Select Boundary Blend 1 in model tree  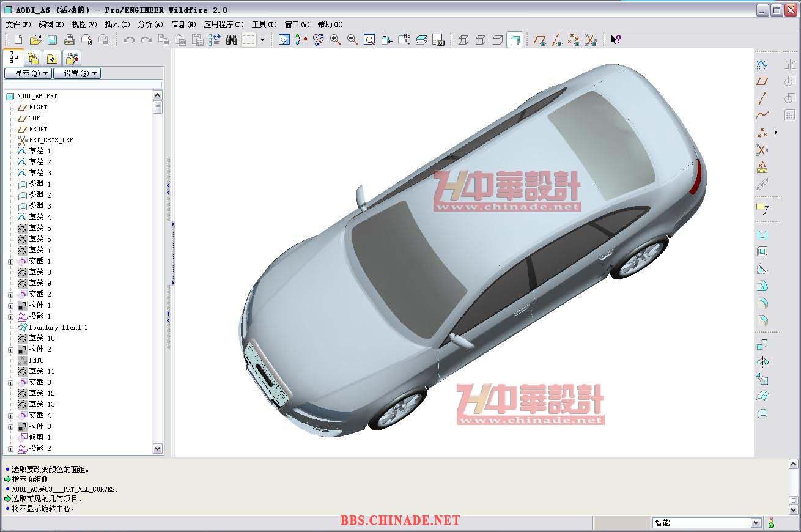[58, 327]
